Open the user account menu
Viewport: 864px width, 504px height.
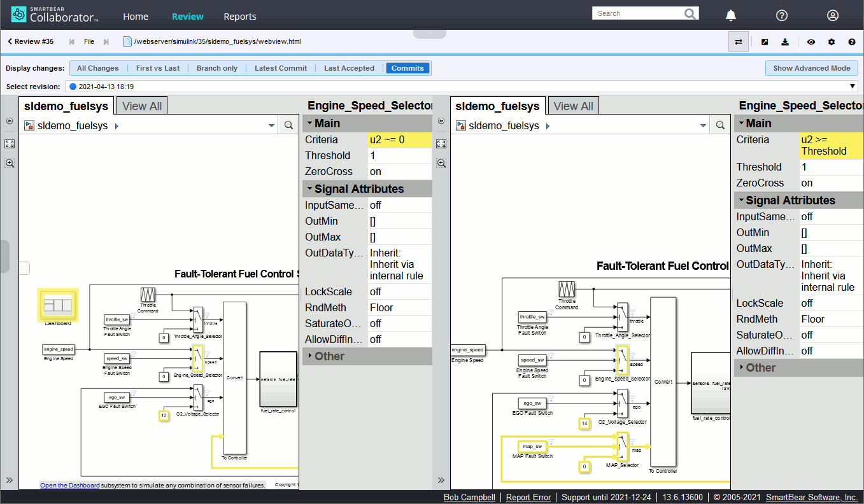point(833,15)
